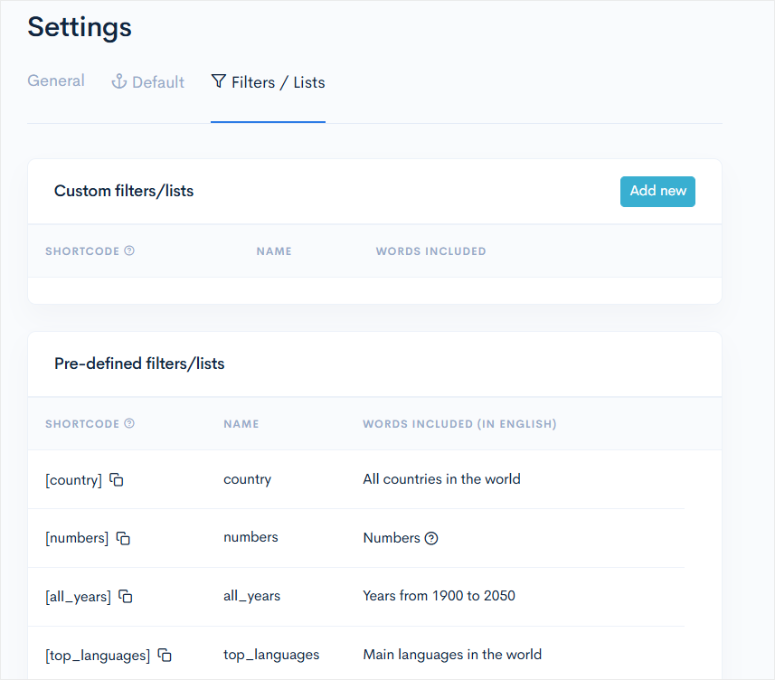Open the Default settings tab

158,82
